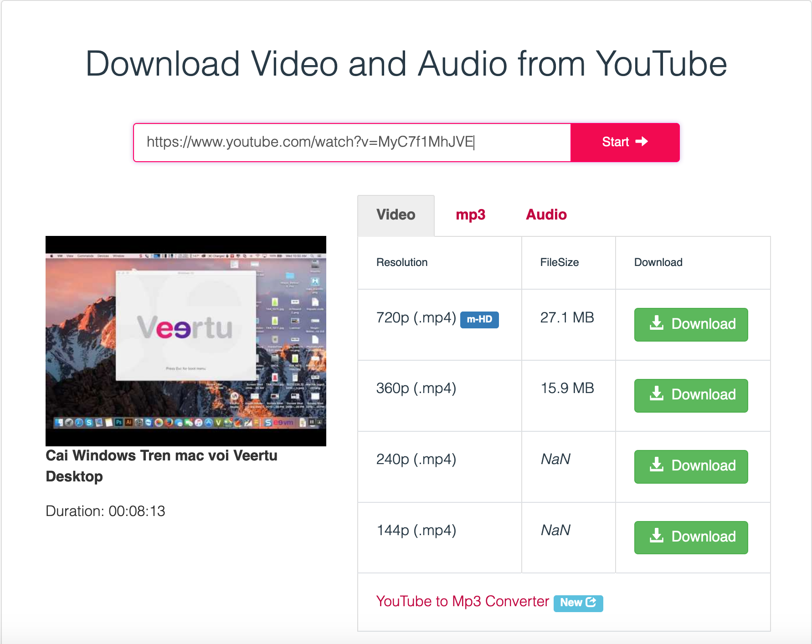Viewport: 812px width, 644px height.
Task: Open the YouTube to Mp3 Converter link
Action: [x=462, y=601]
